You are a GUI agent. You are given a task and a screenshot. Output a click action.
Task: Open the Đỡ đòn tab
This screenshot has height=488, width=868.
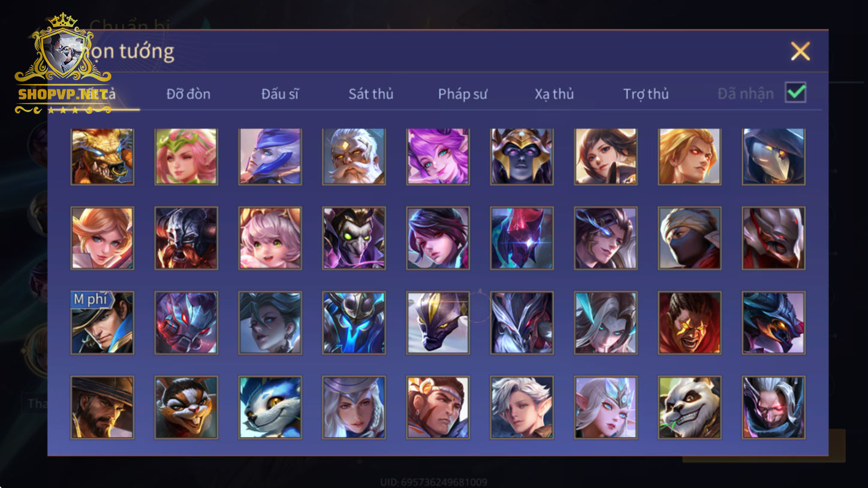point(188,94)
